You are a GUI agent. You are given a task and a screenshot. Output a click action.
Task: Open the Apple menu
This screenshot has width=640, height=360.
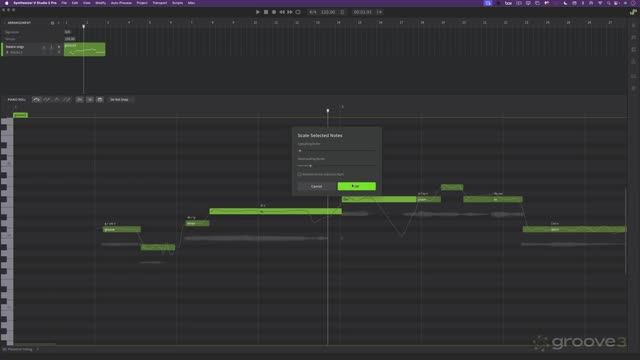click(6, 3)
